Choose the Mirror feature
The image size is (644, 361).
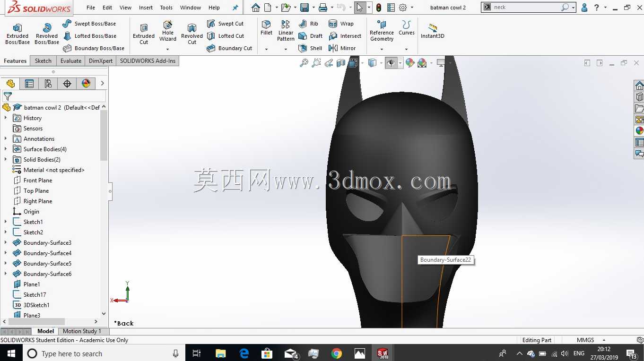click(x=342, y=48)
